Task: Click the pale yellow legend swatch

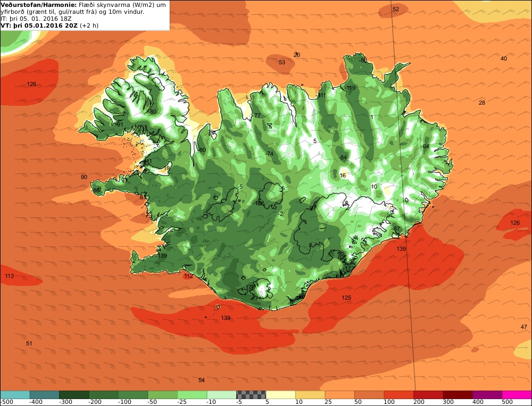Action: click(x=280, y=394)
